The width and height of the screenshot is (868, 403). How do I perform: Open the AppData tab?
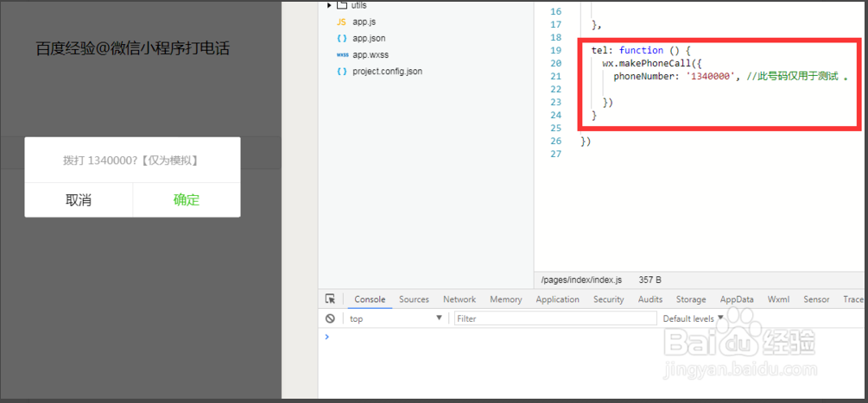pos(737,299)
